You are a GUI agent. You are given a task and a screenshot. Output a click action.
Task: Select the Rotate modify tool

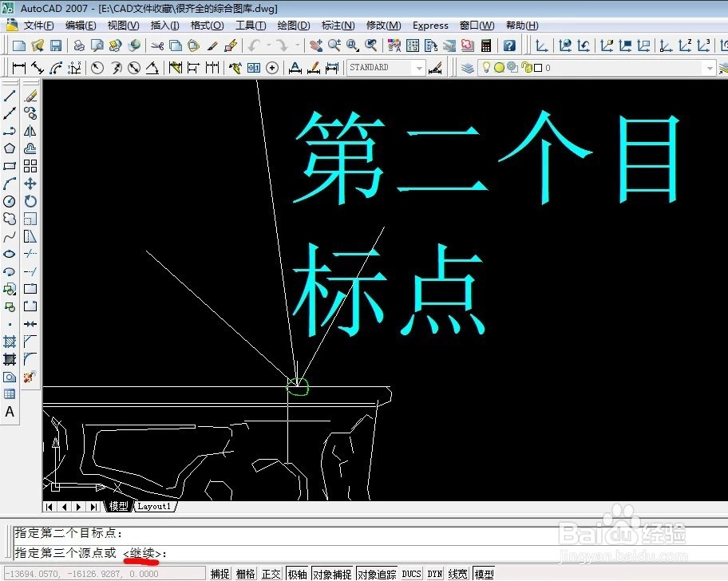pyautogui.click(x=30, y=201)
